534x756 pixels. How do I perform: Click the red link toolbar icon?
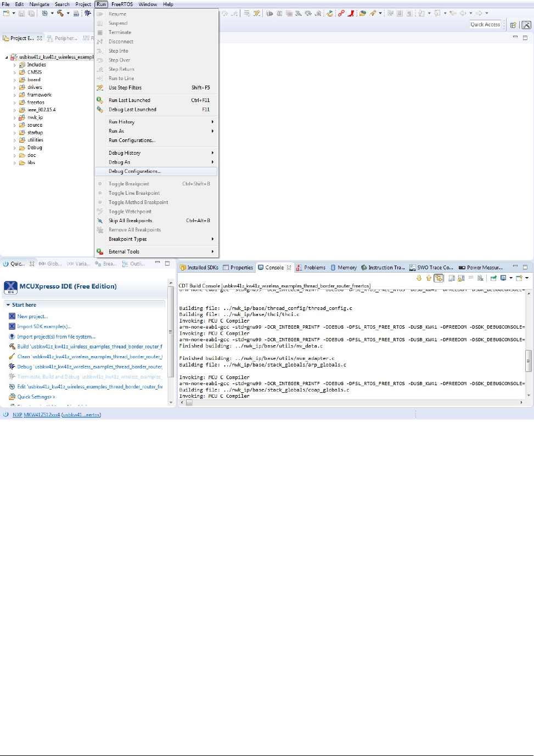[x=341, y=13]
